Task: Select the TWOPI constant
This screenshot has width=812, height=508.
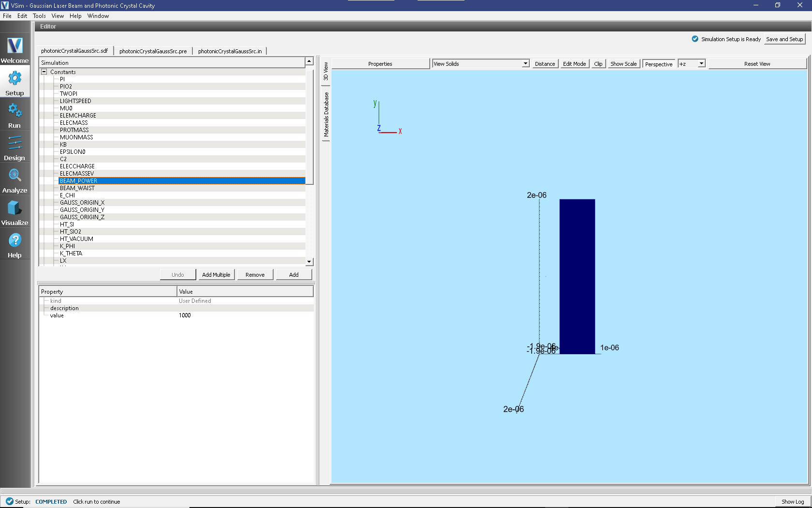Action: (x=69, y=93)
